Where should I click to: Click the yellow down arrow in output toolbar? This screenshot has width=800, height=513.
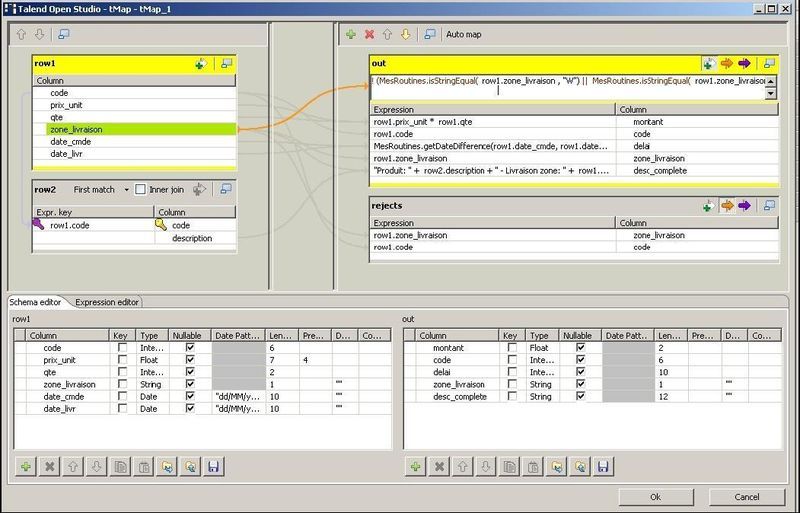click(406, 34)
